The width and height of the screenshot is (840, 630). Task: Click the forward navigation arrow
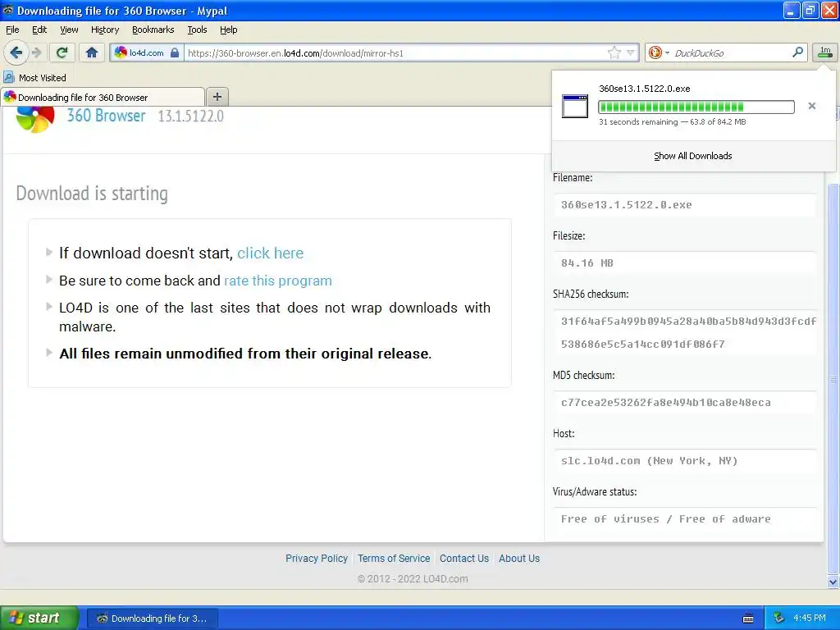click(36, 52)
